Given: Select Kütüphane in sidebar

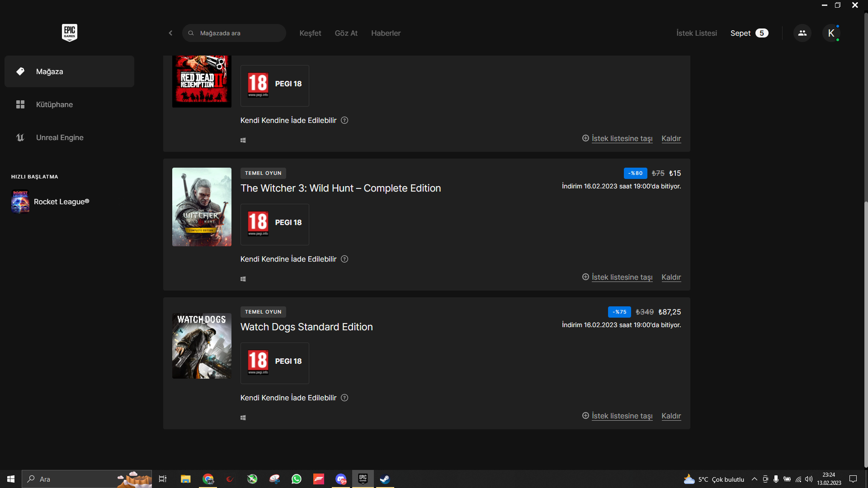Looking at the screenshot, I should pyautogui.click(x=69, y=104).
